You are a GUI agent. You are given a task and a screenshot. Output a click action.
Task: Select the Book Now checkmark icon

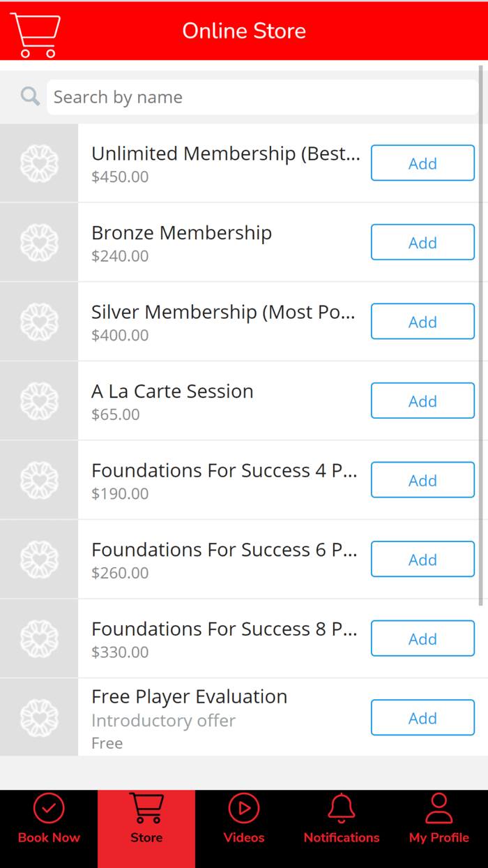click(x=48, y=809)
